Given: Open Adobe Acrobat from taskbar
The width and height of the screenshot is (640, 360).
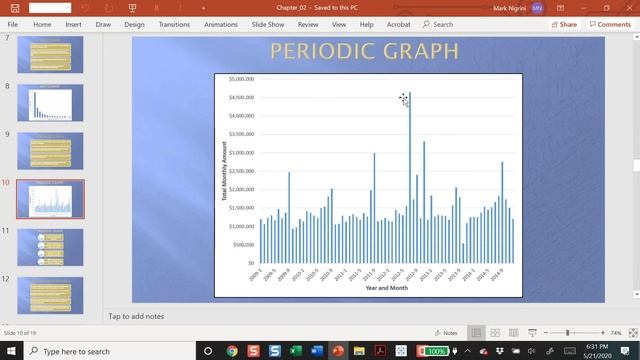Looking at the screenshot, I should (x=380, y=351).
